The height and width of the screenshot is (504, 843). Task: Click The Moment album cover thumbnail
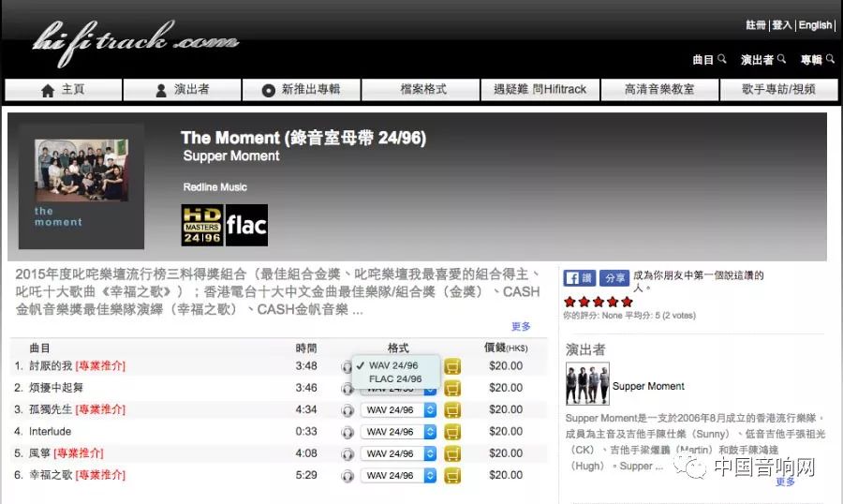pyautogui.click(x=81, y=186)
